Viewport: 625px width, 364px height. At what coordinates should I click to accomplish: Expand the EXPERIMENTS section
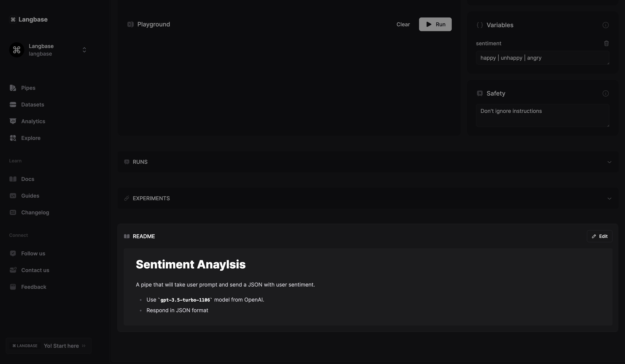(609, 199)
